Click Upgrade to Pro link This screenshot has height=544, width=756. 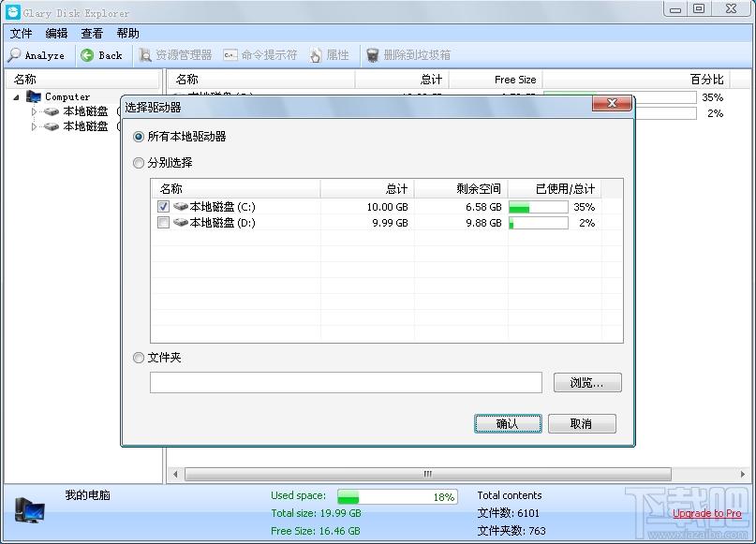click(x=707, y=514)
